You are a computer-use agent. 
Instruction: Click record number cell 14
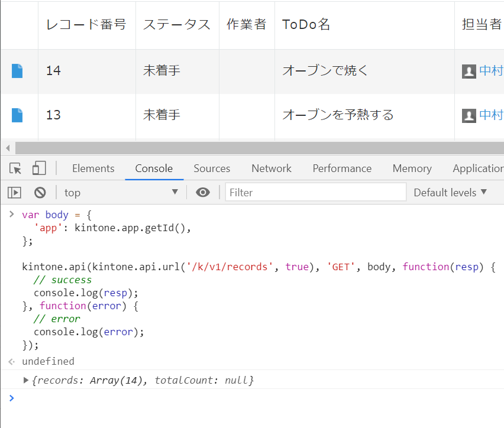[x=53, y=71]
